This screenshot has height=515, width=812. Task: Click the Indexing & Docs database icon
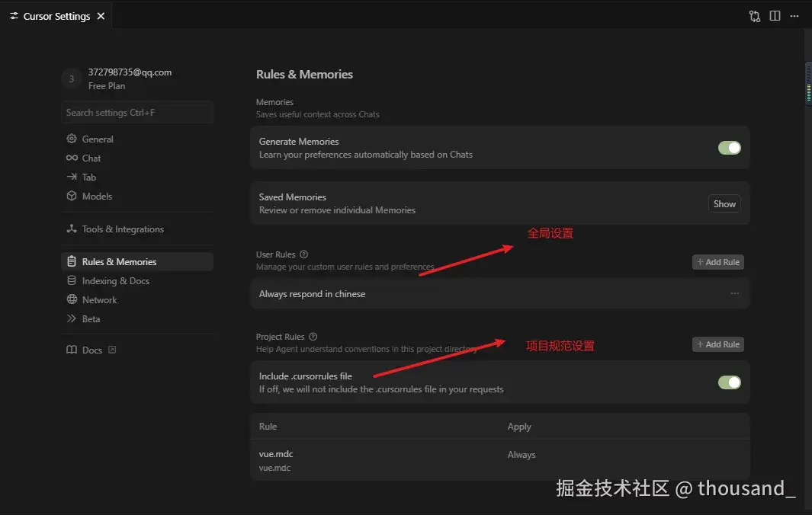(x=72, y=280)
